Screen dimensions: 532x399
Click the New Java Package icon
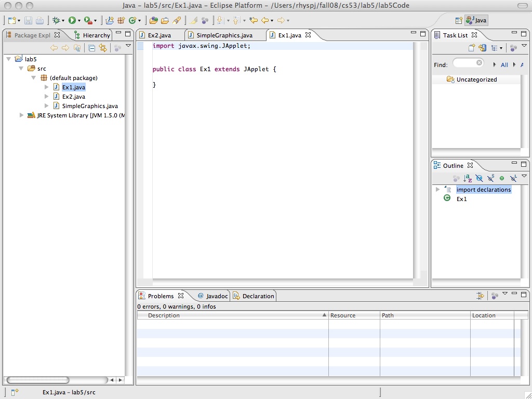click(121, 20)
